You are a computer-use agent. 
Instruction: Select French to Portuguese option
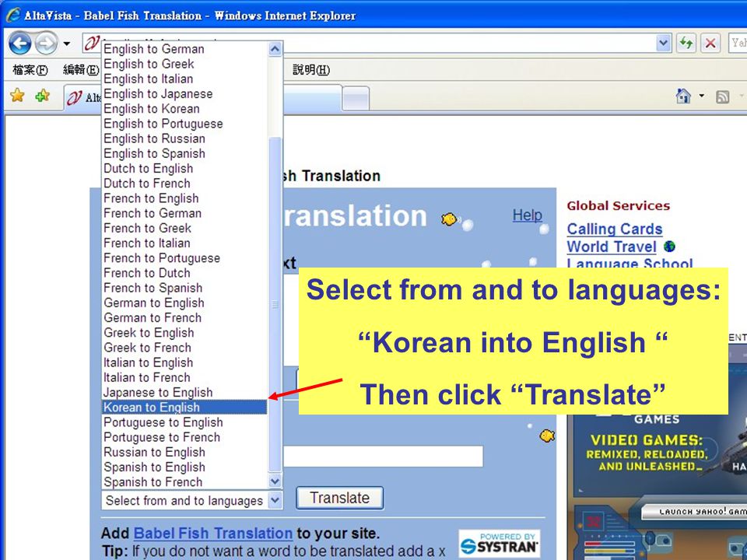coord(185,258)
